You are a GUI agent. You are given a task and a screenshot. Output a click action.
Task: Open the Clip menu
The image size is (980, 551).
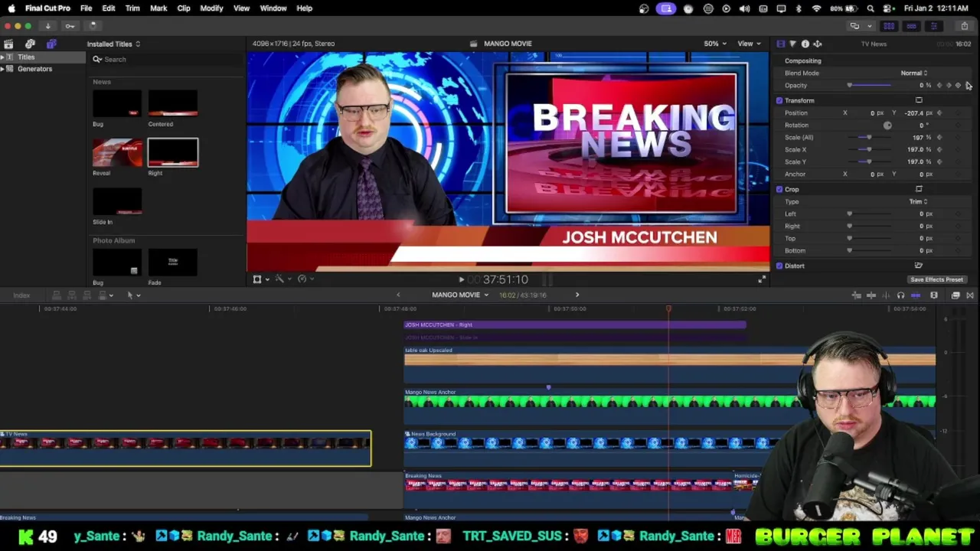tap(184, 8)
